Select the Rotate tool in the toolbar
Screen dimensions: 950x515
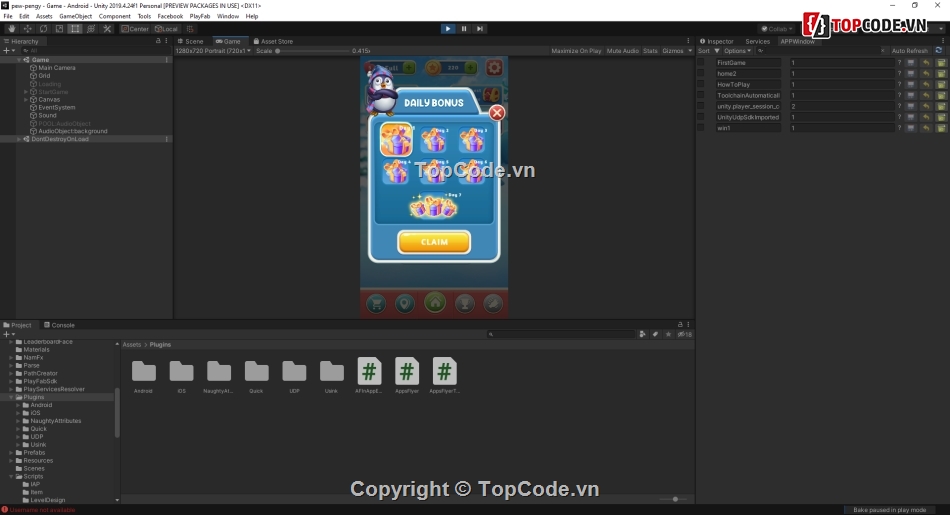(43, 28)
